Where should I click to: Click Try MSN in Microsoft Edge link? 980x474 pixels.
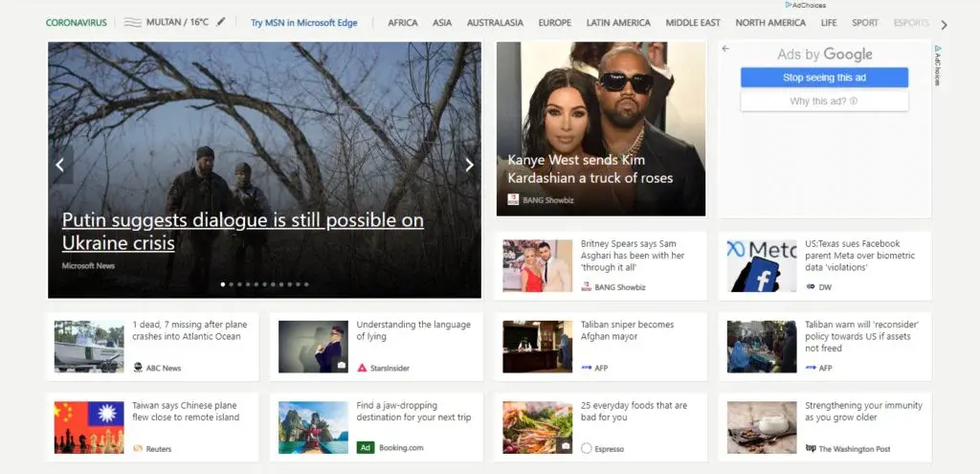point(303,23)
